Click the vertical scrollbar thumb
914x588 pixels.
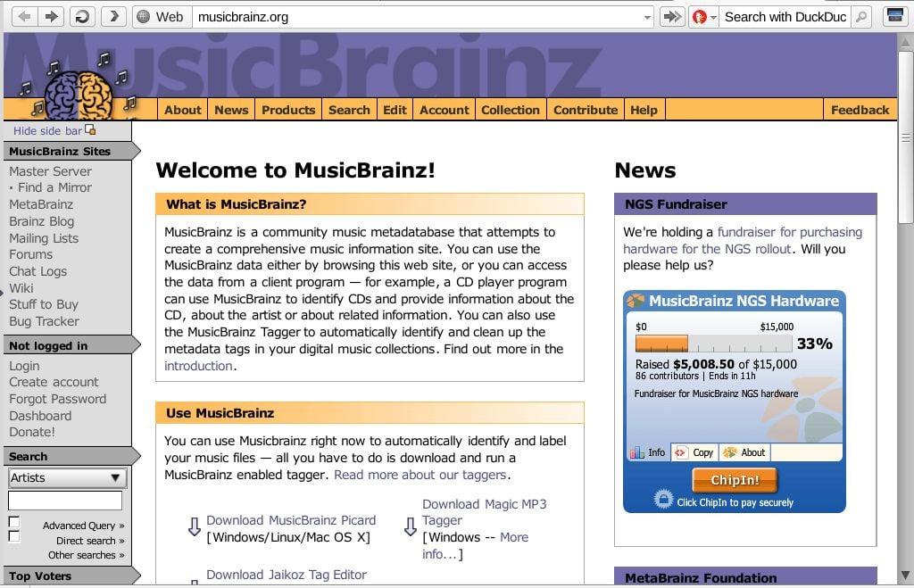click(905, 137)
